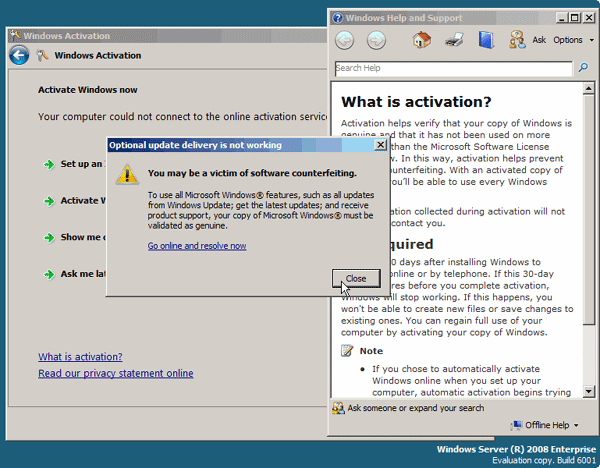
Task: Maximize the Windows Help and Support window
Action: click(574, 18)
